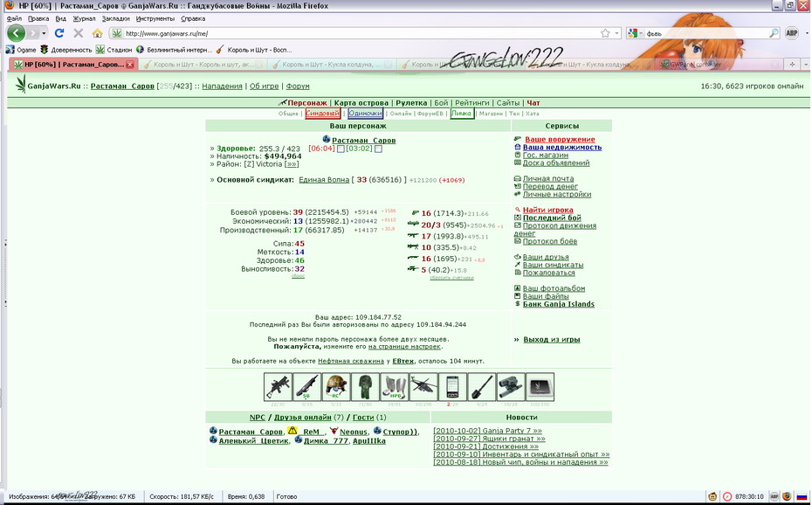Click the ganja leaf site identity icon
Viewport: 812px width, 505px height.
coord(117,33)
